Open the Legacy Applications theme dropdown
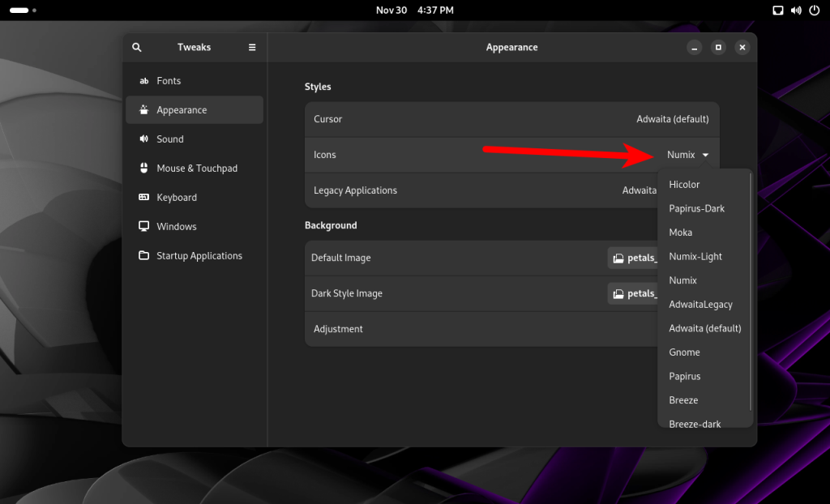The height and width of the screenshot is (504, 830). point(640,190)
